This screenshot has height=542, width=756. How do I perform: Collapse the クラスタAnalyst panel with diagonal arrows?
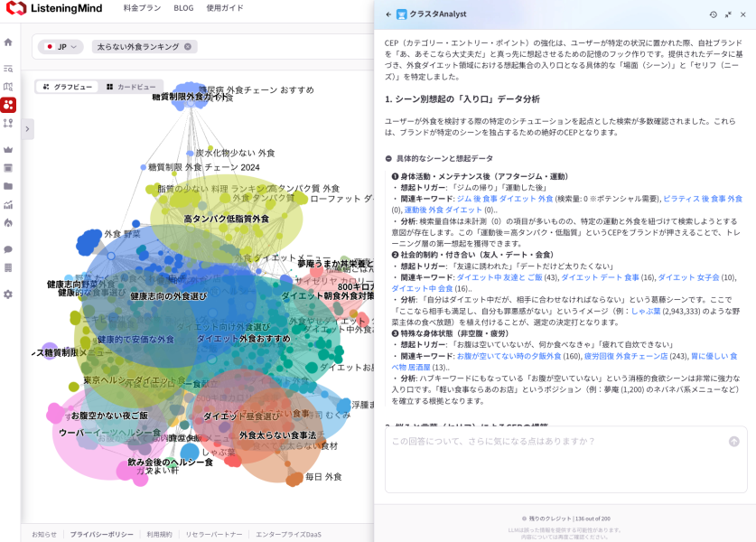coord(728,14)
